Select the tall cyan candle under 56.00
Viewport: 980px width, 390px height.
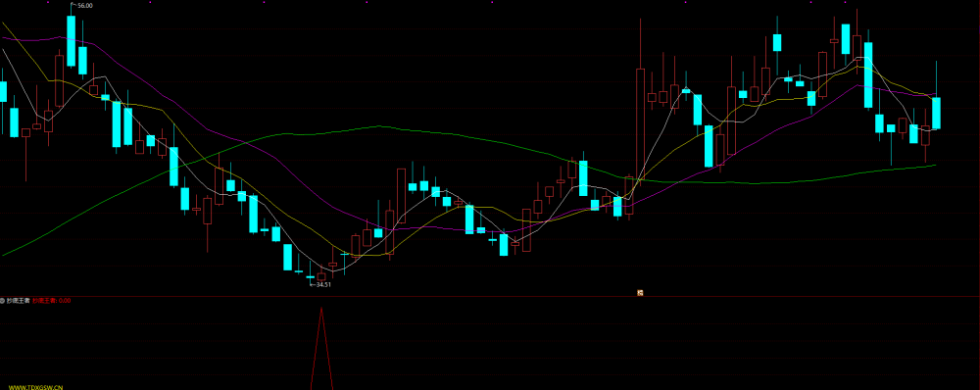coord(72,41)
